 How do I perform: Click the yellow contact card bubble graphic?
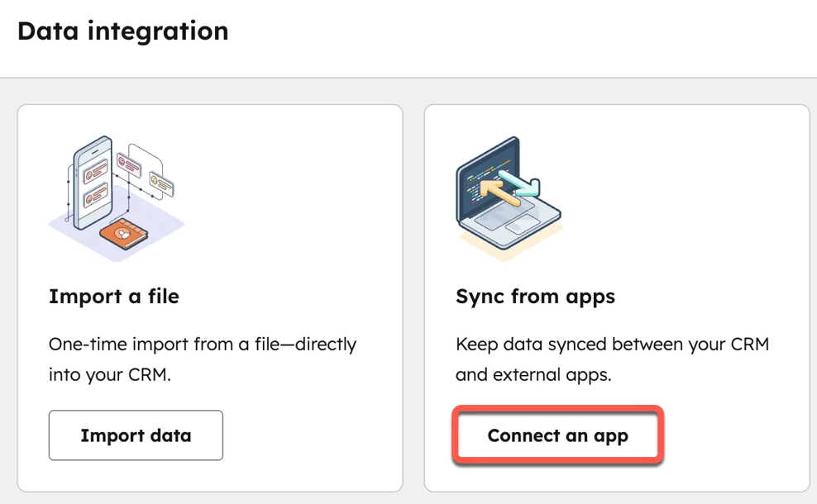[161, 184]
